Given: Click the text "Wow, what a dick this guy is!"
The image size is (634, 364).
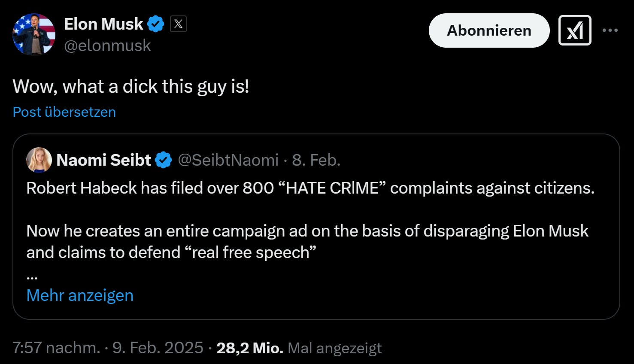Looking at the screenshot, I should 131,87.
